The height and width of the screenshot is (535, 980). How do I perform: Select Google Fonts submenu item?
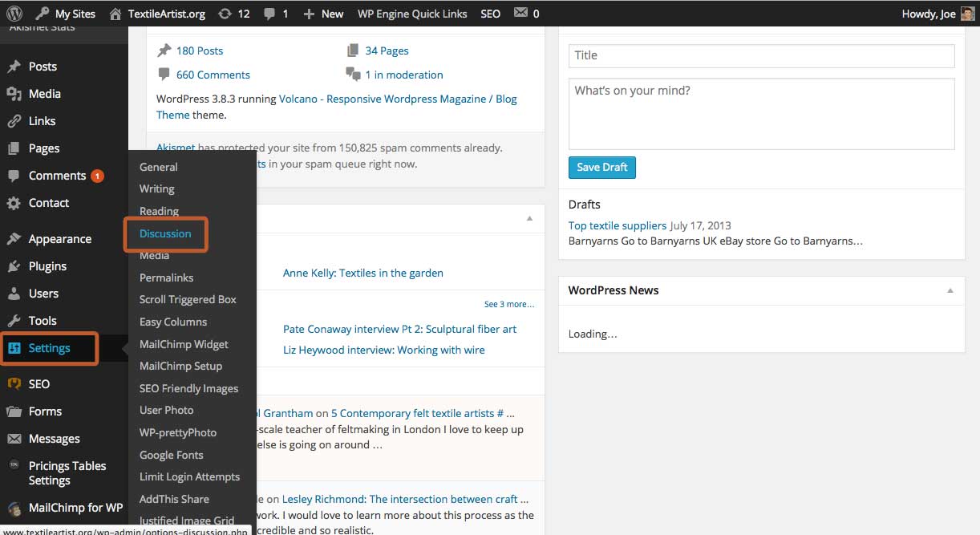coord(171,455)
